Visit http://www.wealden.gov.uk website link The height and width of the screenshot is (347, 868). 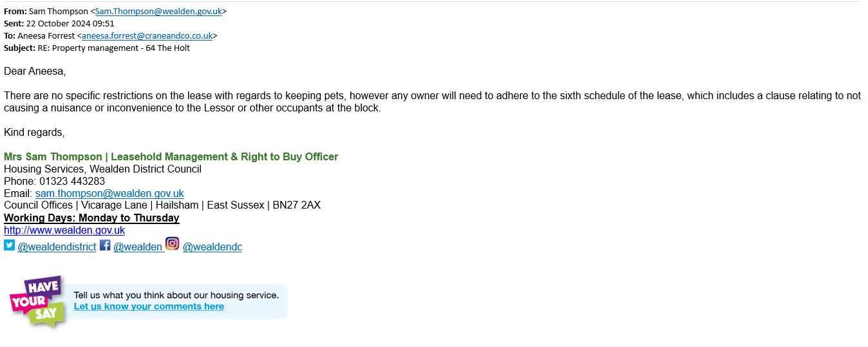64,230
